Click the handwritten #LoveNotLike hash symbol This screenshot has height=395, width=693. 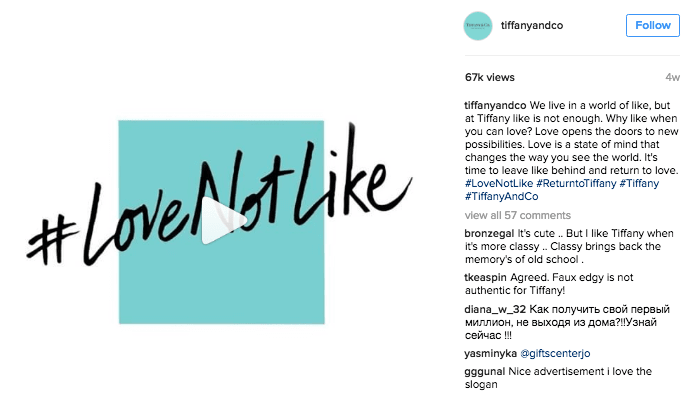click(x=52, y=241)
